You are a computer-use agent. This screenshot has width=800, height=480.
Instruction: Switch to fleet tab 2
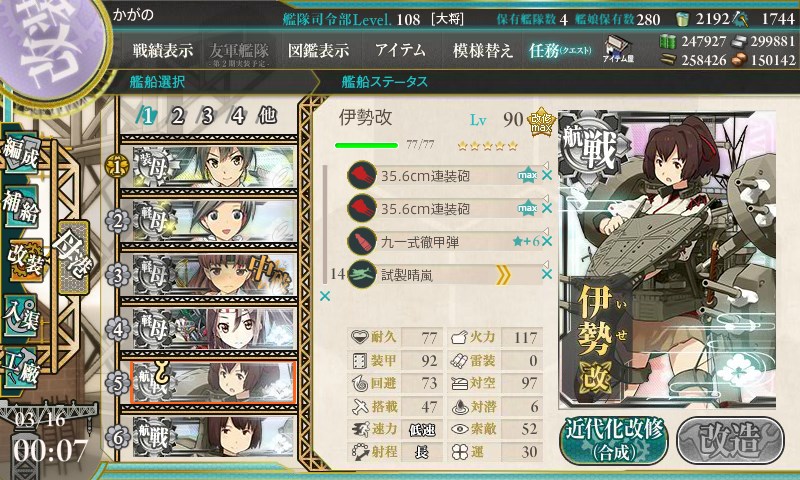[x=178, y=116]
